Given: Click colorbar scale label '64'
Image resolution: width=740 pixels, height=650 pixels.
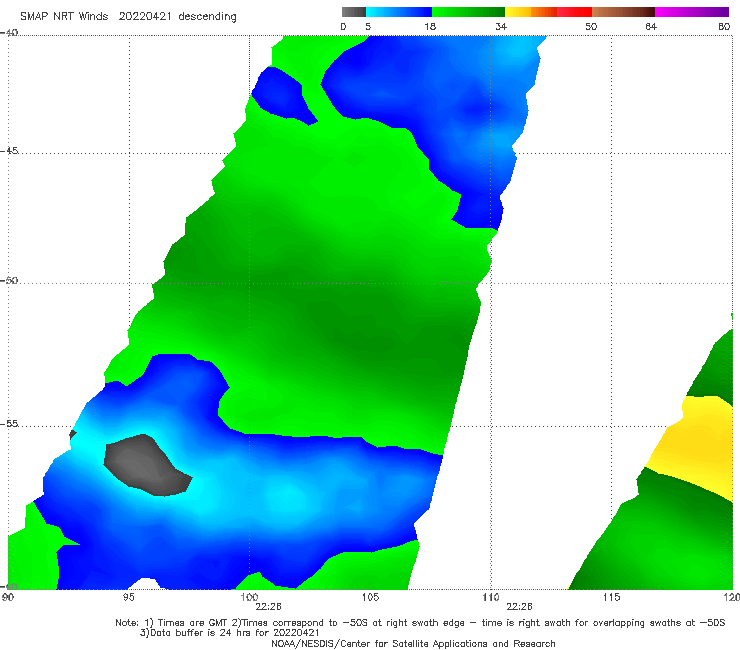Looking at the screenshot, I should 651,27.
